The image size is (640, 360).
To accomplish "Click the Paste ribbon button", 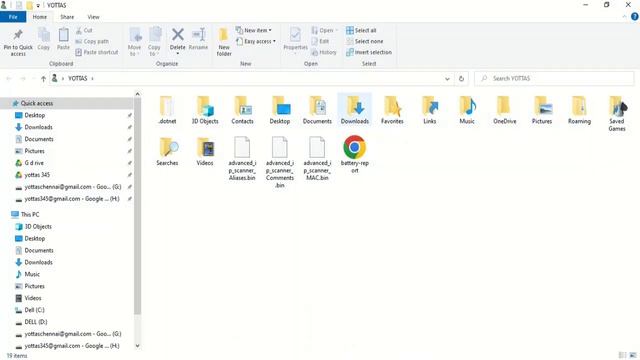I will (63, 40).
